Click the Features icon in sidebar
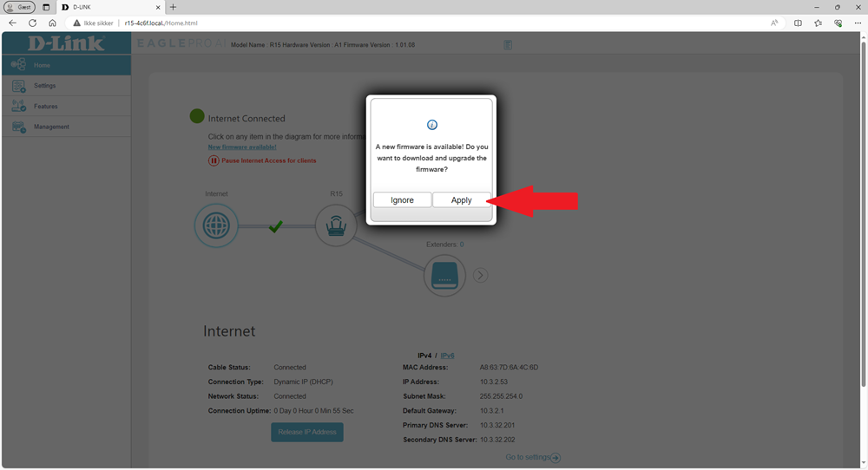868x470 pixels. pos(19,106)
